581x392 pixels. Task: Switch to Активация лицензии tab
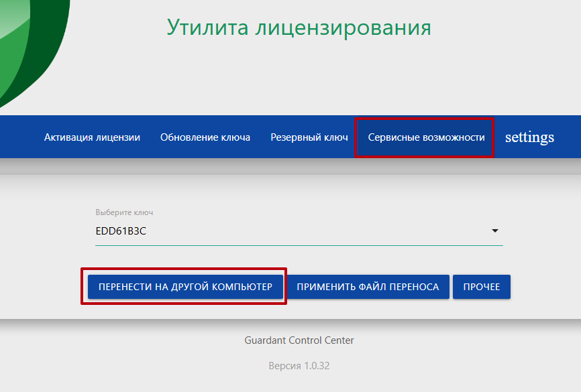click(92, 137)
